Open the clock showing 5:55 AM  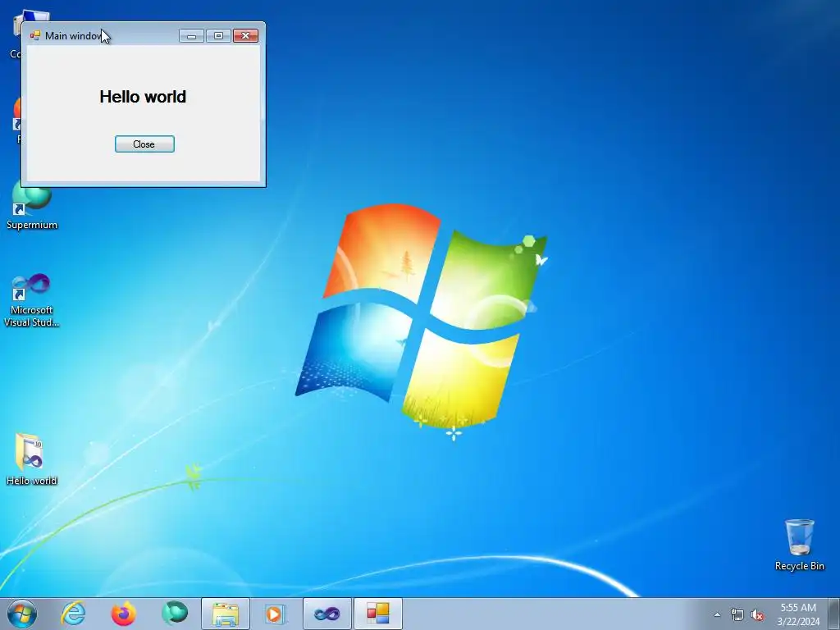pyautogui.click(x=798, y=614)
